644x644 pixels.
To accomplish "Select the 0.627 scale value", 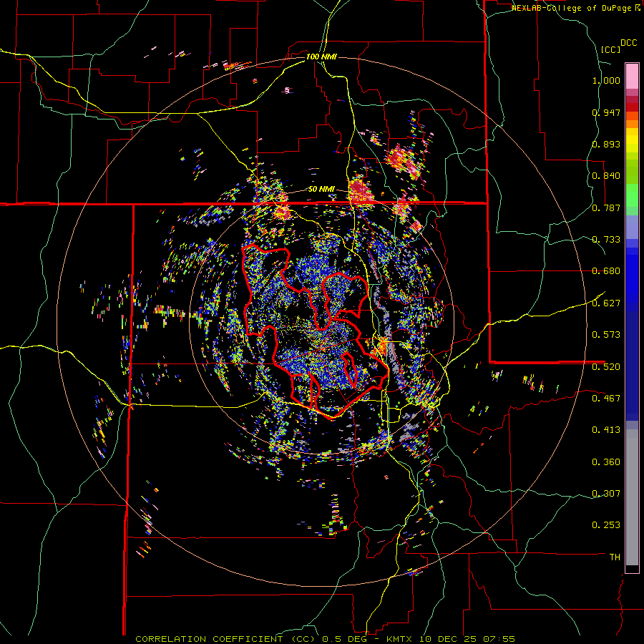I will 606,303.
